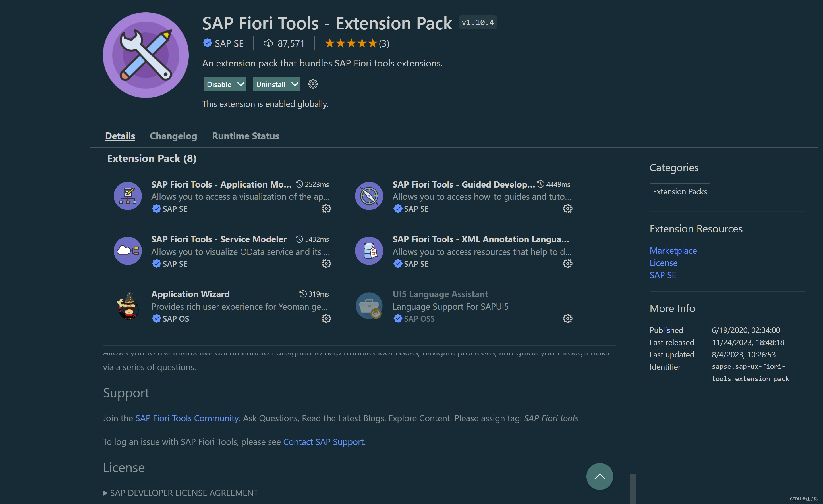Image resolution: width=823 pixels, height=504 pixels.
Task: Click activation time icon for Guided Development
Action: click(x=540, y=184)
